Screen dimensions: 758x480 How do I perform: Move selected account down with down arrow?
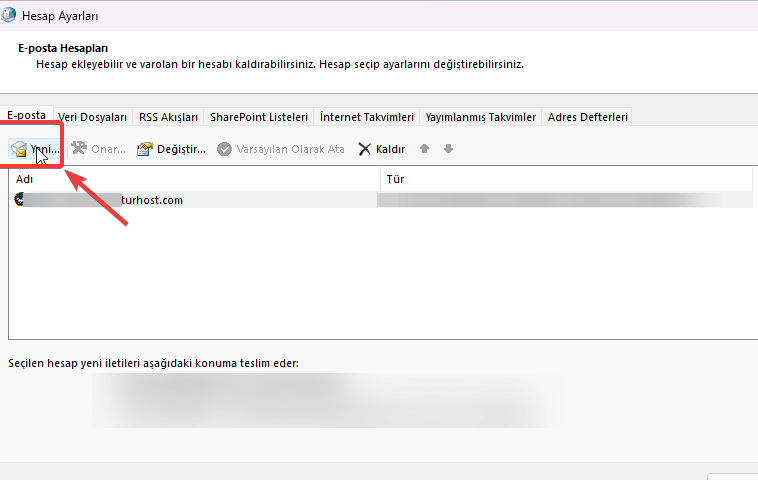coord(448,149)
